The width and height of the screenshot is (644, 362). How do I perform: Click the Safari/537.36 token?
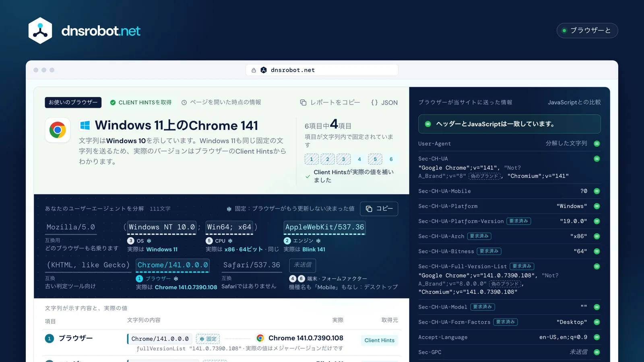[252, 265]
